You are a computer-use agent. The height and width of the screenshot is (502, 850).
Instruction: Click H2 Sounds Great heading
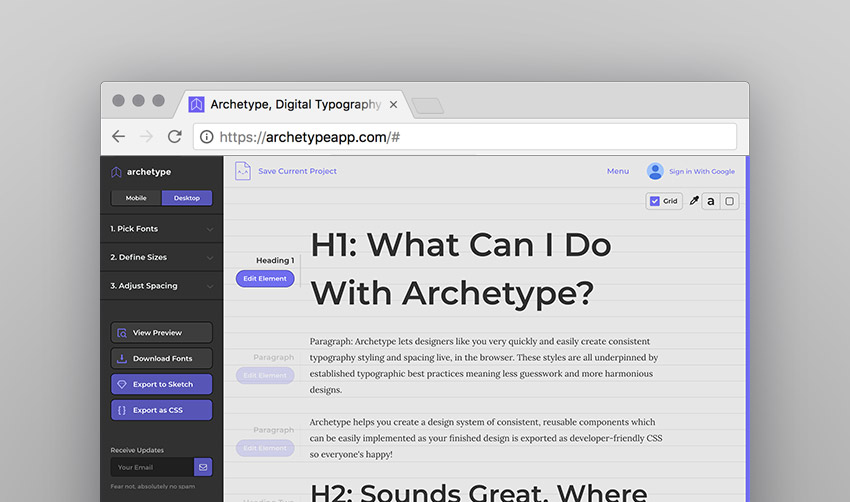[479, 492]
